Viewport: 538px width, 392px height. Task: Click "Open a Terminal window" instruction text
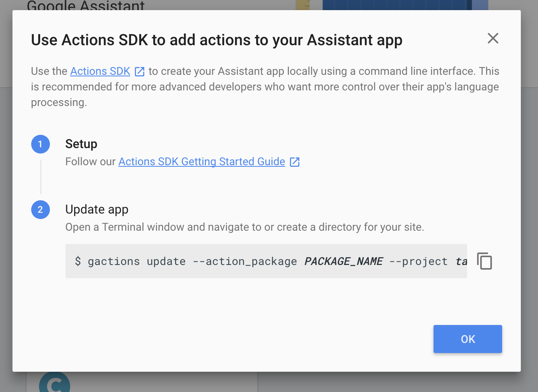(x=245, y=227)
